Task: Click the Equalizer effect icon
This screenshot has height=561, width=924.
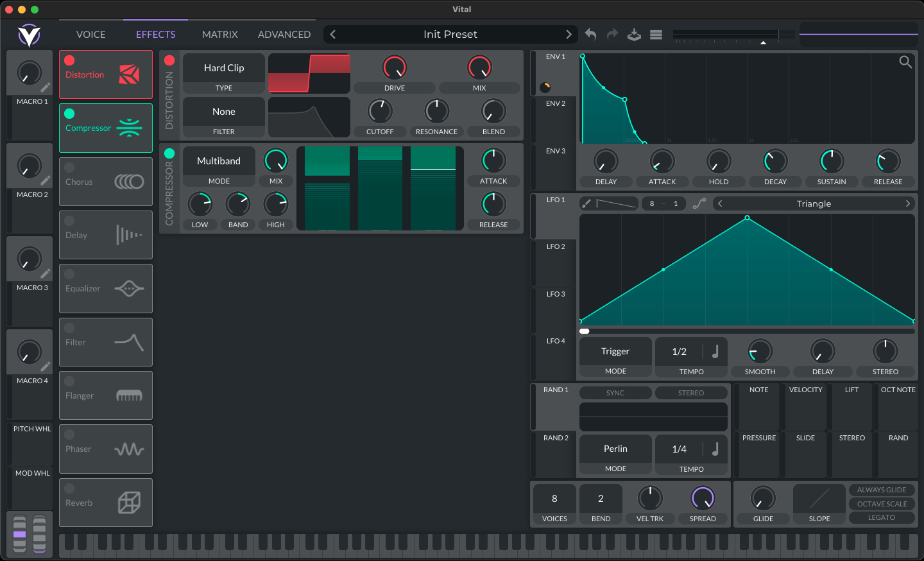Action: [129, 288]
